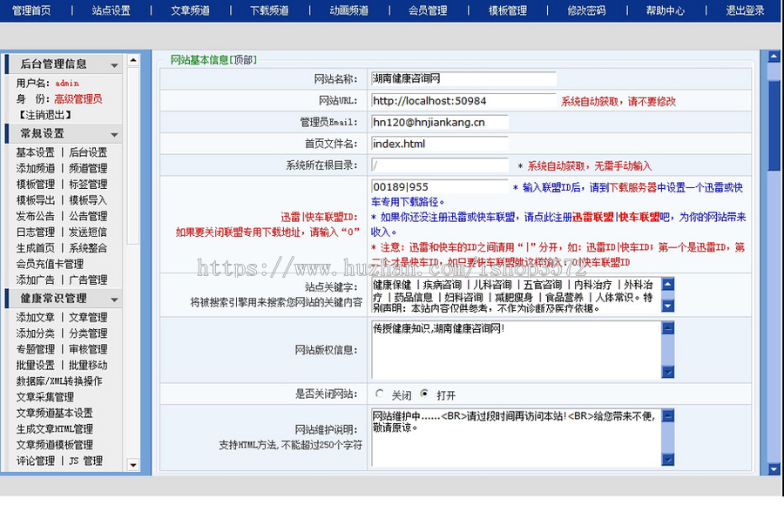
Task: Click the 网站名称 input showing 湖南健康咨询网
Action: pos(463,78)
